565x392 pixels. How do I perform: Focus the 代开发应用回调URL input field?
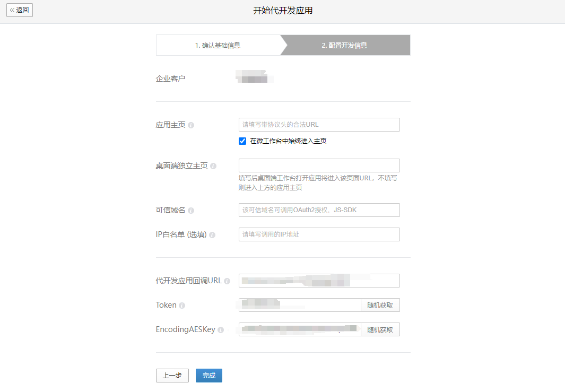tap(319, 281)
